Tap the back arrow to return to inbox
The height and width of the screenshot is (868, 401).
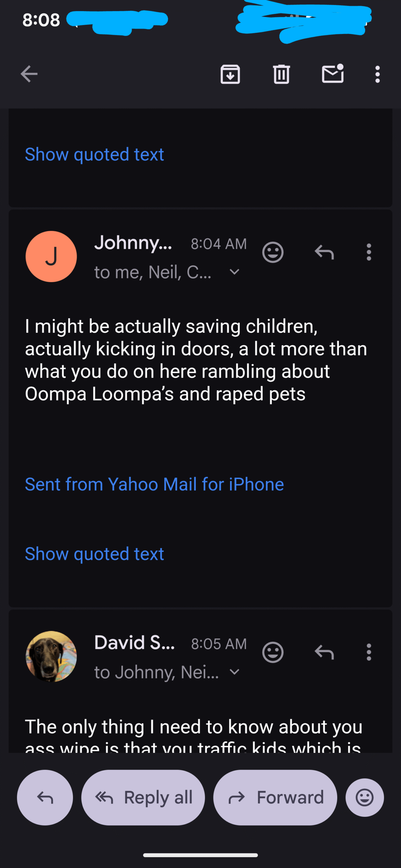29,74
